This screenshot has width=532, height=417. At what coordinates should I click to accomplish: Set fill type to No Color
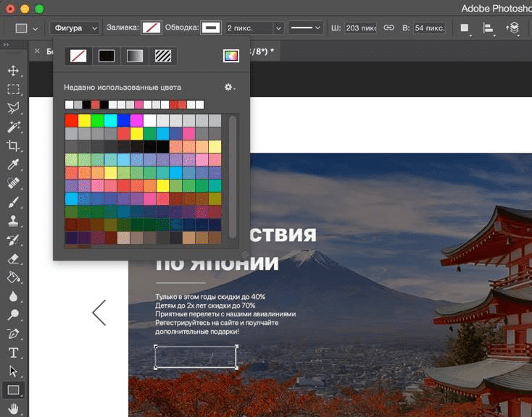77,56
